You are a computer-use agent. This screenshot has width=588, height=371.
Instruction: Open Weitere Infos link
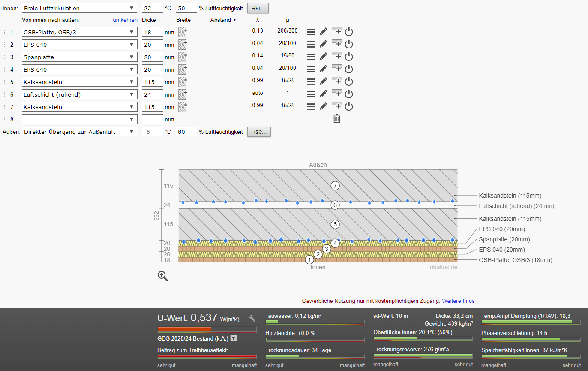pos(458,301)
